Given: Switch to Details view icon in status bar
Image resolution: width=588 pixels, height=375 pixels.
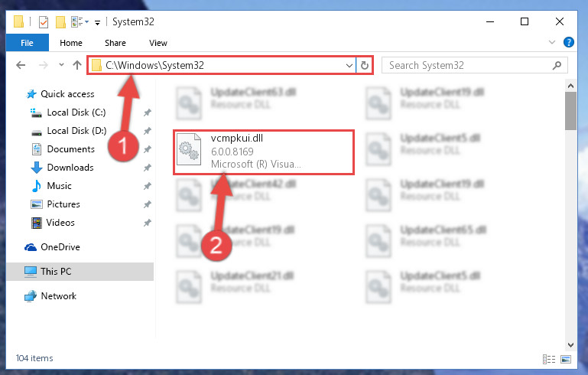Looking at the screenshot, I should click(x=549, y=359).
